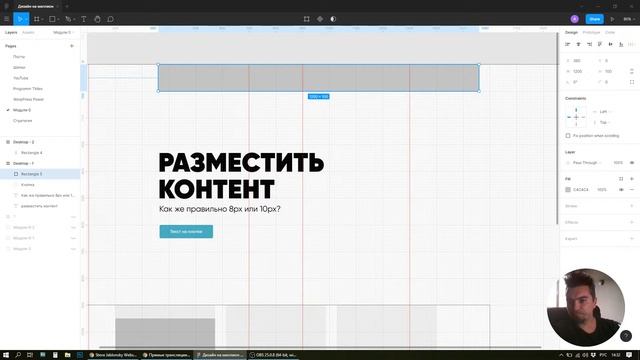Click the purple user avatar
Image resolution: width=640 pixels, height=360 pixels.
pos(575,19)
